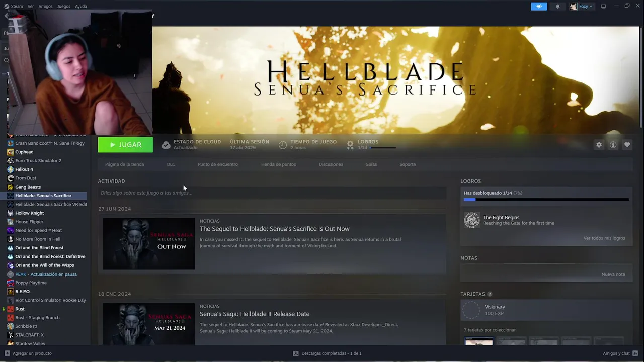This screenshot has width=644, height=362.
Task: Open the Juegos menu
Action: (x=64, y=6)
